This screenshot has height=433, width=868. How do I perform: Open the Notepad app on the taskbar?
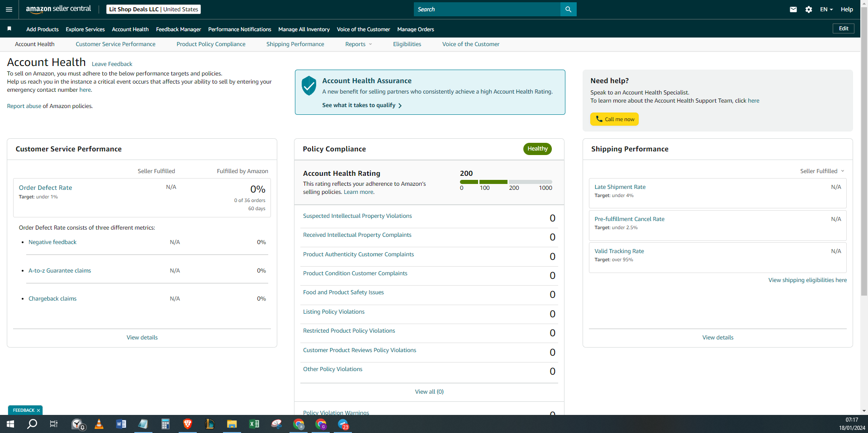pyautogui.click(x=143, y=424)
